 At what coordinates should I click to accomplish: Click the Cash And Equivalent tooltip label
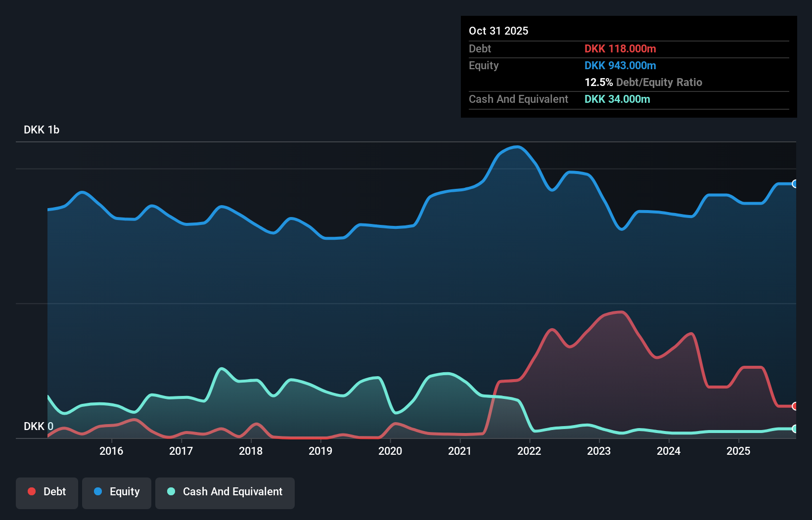point(518,99)
